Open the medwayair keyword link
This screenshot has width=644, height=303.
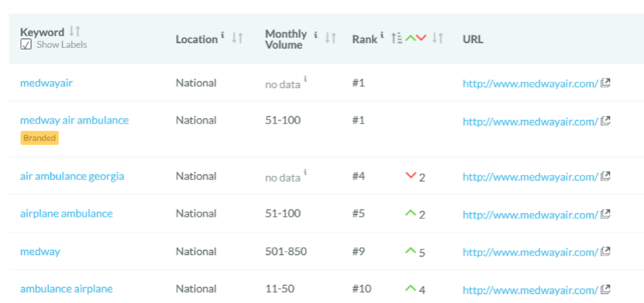point(46,83)
